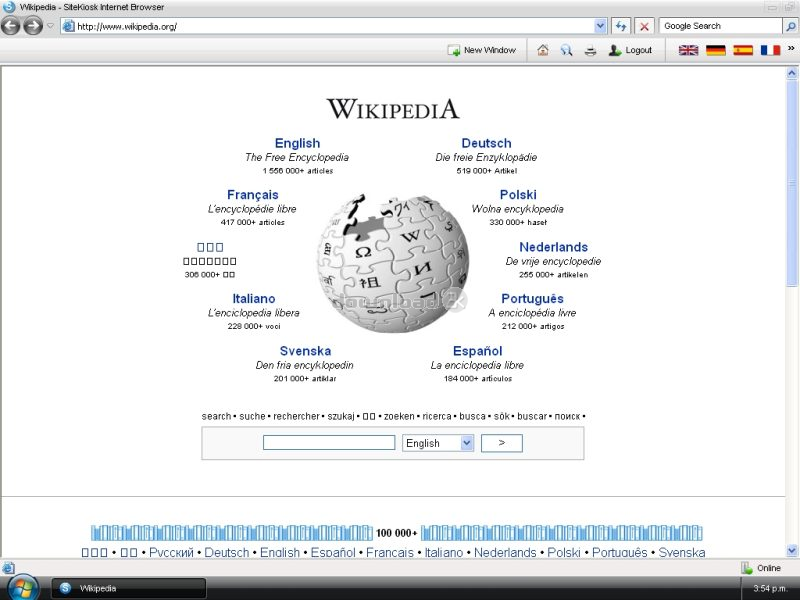
Task: Submit search with the > button
Action: point(502,443)
